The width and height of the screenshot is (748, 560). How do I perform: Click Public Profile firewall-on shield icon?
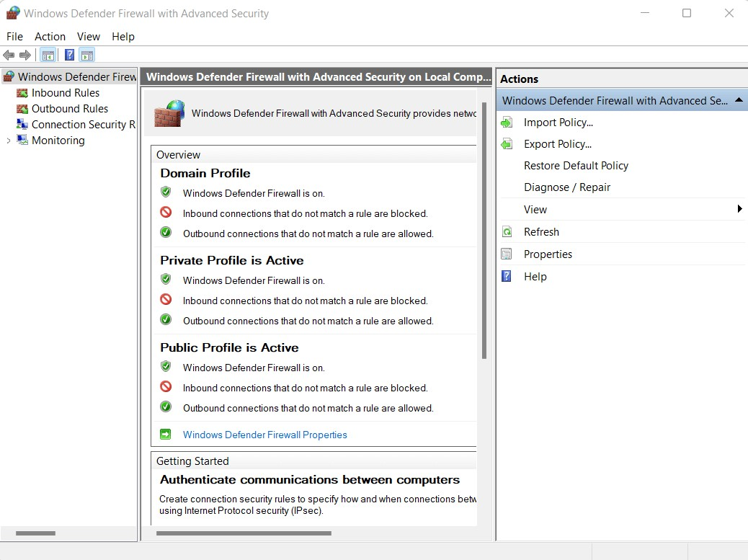166,367
